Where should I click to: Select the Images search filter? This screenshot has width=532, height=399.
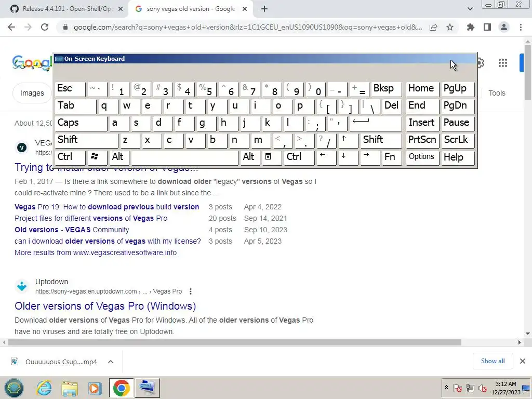[x=32, y=93]
